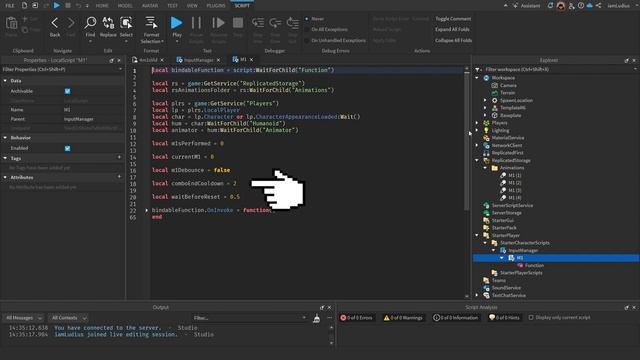640x360 pixels.
Task: Close the M1 script tab
Action: point(251,60)
